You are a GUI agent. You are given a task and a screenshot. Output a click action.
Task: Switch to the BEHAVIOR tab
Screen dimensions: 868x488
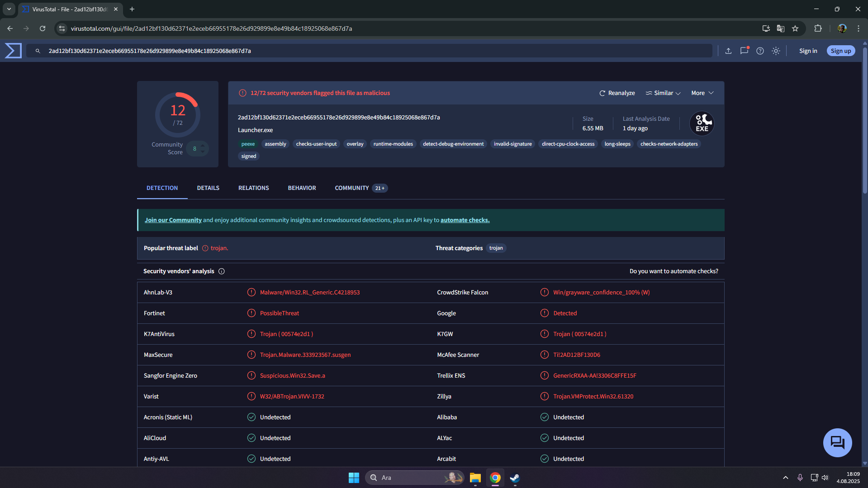coord(302,188)
